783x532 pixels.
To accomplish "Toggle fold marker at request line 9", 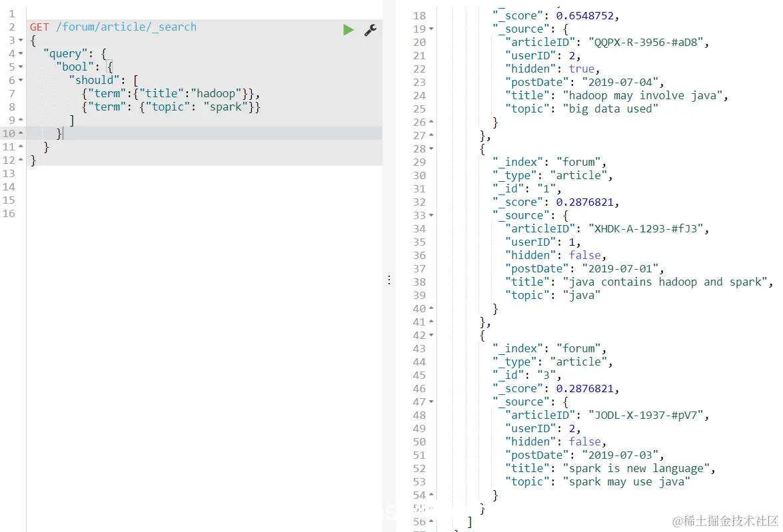I will 21,120.
